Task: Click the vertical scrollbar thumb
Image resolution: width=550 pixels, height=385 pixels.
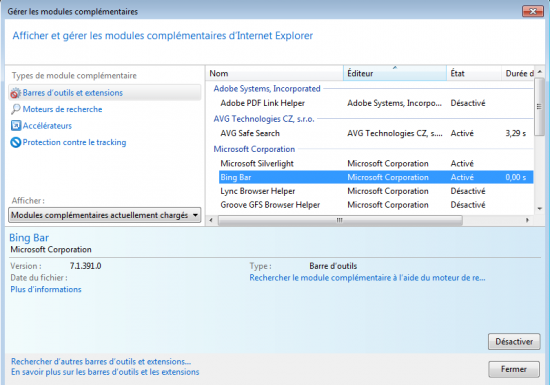Action: click(x=539, y=107)
